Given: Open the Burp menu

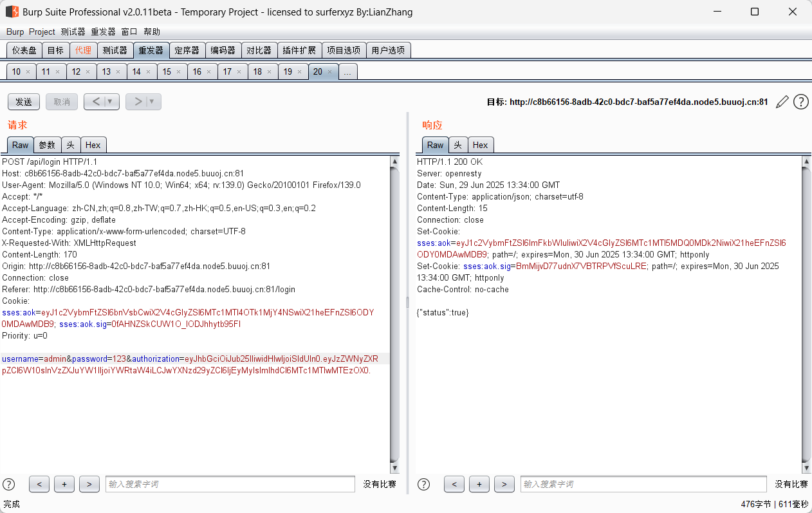Looking at the screenshot, I should pyautogui.click(x=15, y=32).
